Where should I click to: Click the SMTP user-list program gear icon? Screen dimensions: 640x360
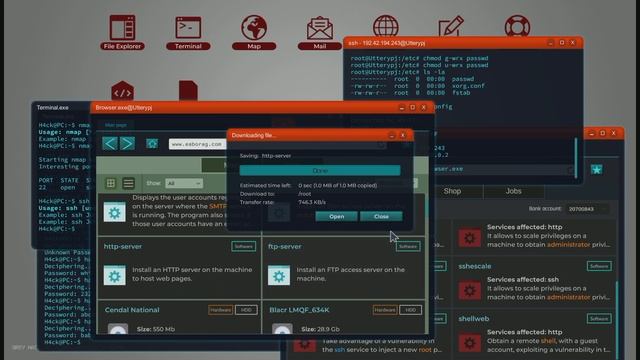coord(115,212)
